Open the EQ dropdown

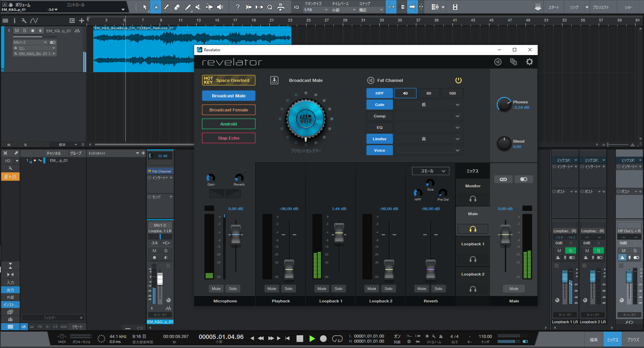(429, 128)
